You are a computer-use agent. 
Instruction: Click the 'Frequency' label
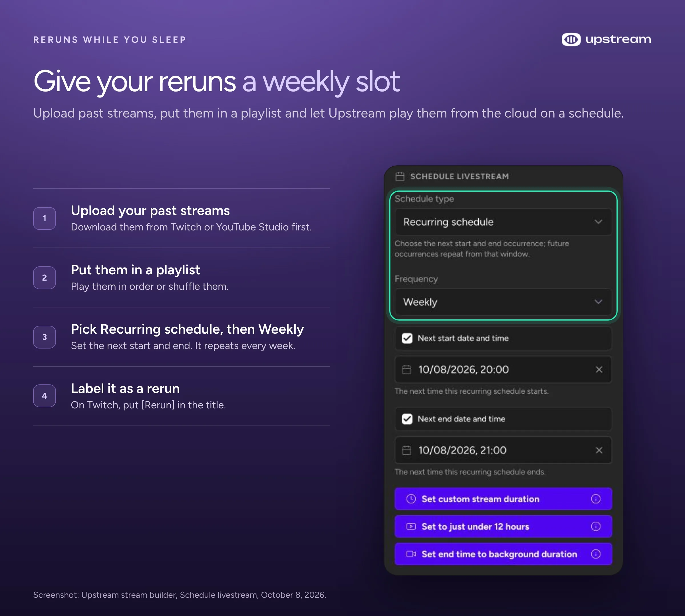[x=416, y=279]
